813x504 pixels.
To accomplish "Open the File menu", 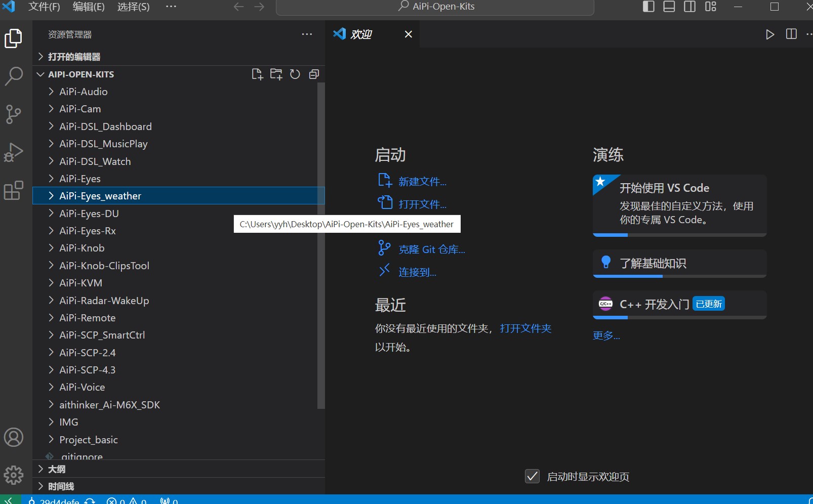I will pos(44,7).
